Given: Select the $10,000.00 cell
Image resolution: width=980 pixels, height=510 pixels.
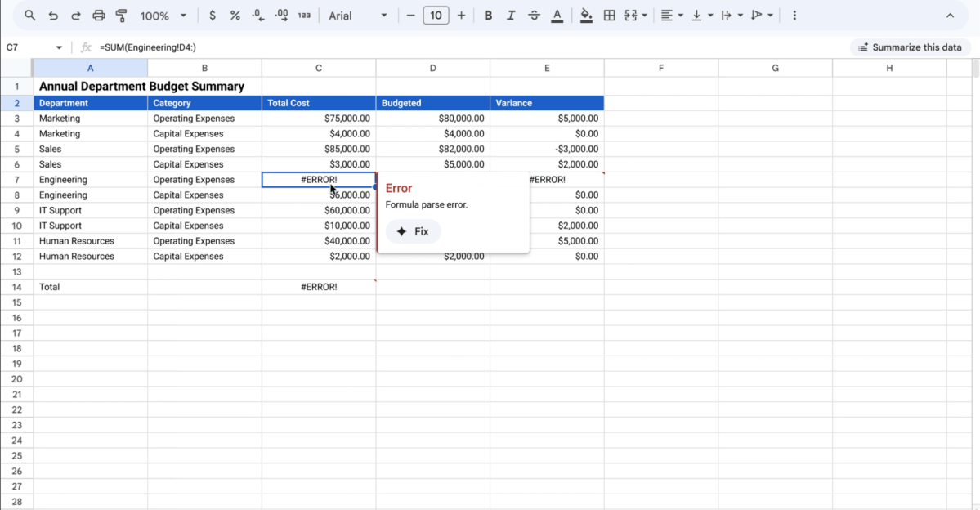Looking at the screenshot, I should click(319, 226).
